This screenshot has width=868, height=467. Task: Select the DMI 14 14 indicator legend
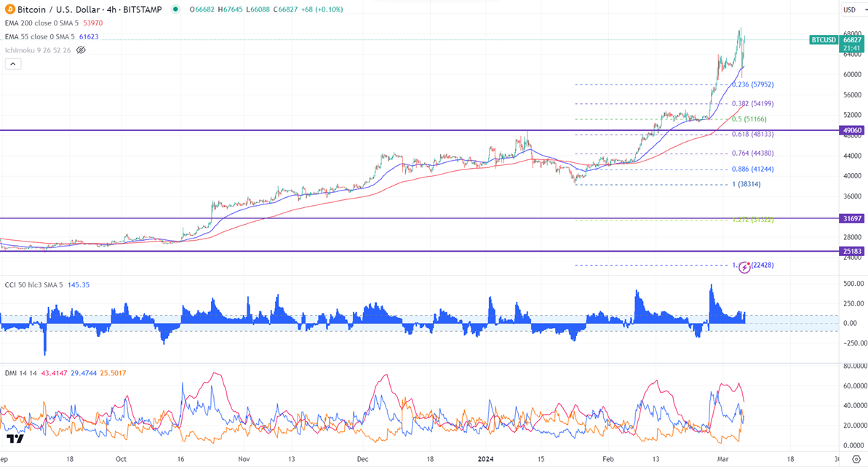click(x=20, y=373)
